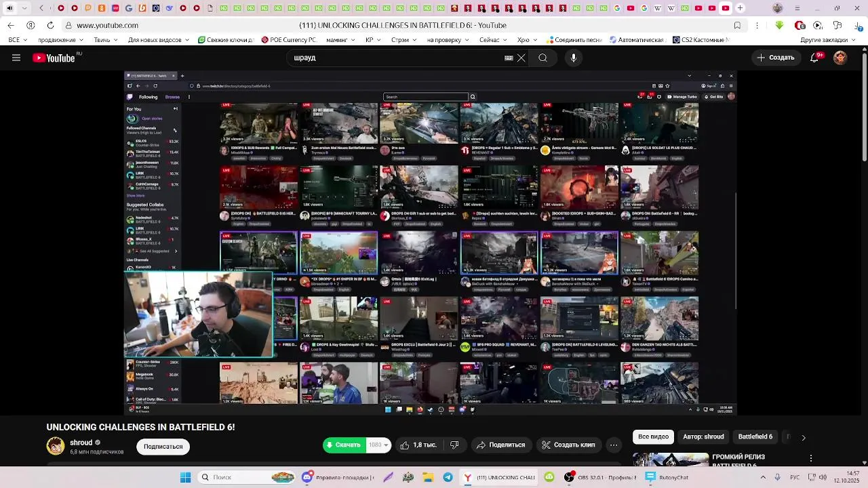Open the Создать button in the YouTube header
This screenshot has width=868, height=488.
pyautogui.click(x=776, y=58)
